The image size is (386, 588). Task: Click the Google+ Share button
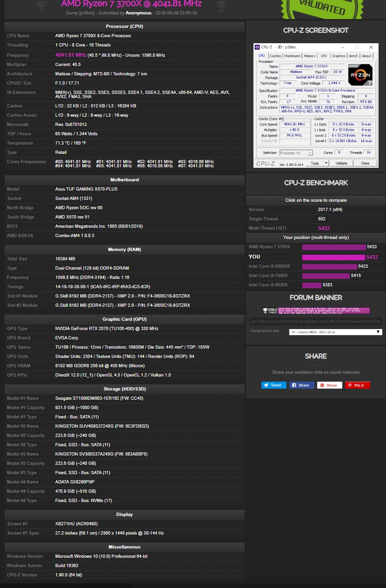(x=330, y=385)
